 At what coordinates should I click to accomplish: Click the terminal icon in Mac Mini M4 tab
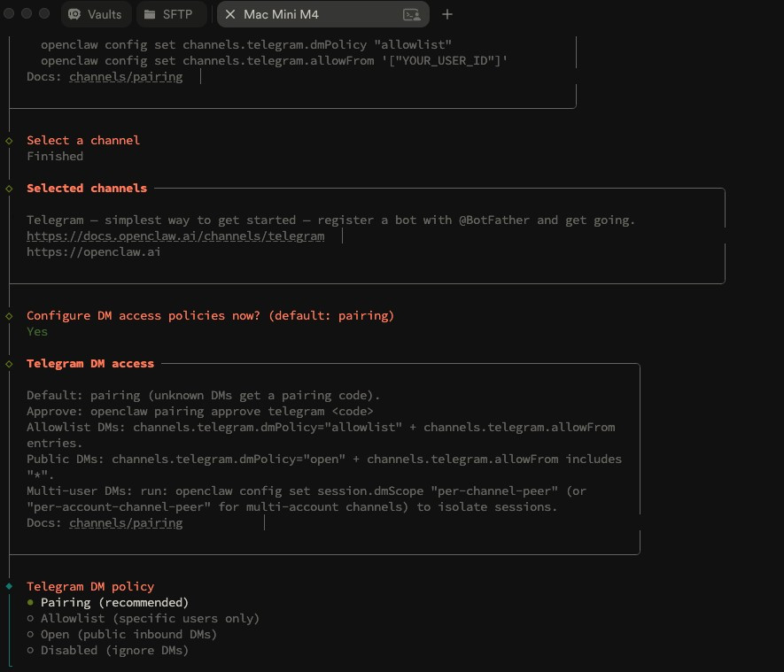pyautogui.click(x=411, y=14)
